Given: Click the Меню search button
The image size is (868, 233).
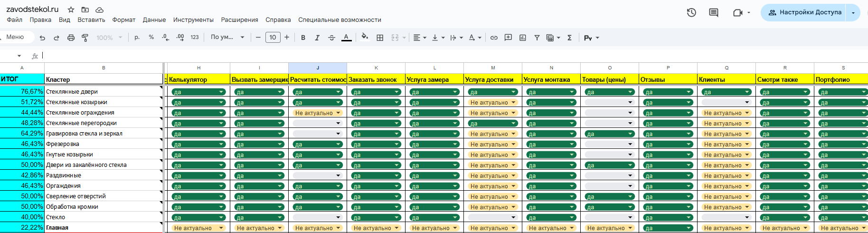Looking at the screenshot, I should click(15, 37).
